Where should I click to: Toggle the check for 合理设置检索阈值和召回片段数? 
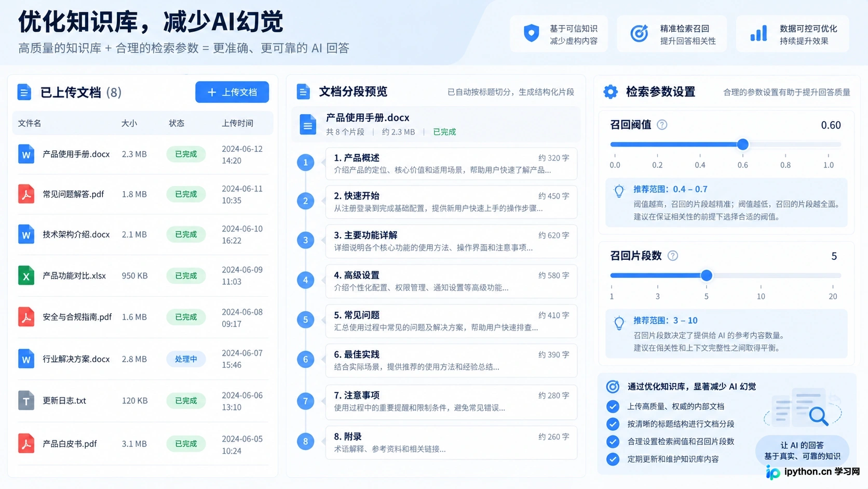613,442
